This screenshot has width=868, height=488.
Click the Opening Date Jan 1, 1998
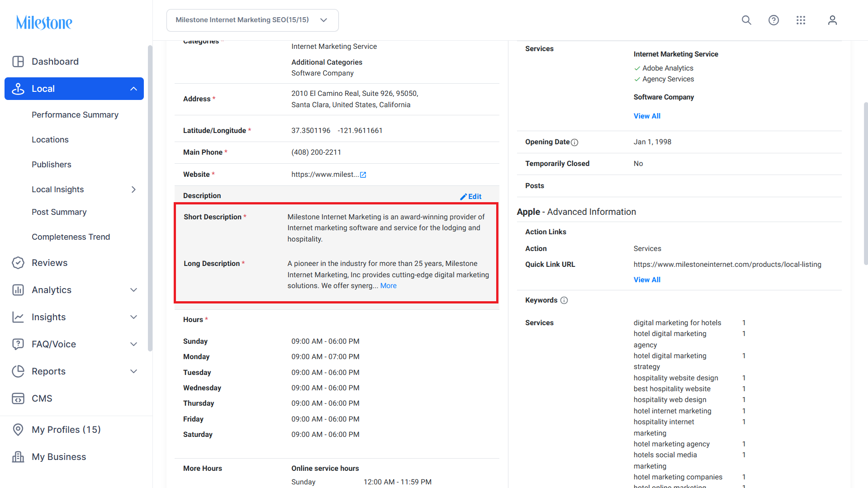[x=652, y=142]
